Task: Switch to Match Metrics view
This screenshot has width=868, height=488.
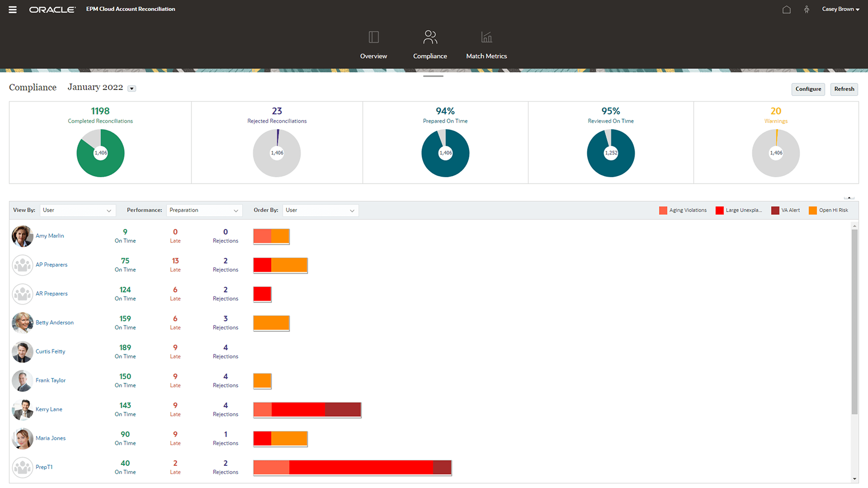Action: 486,43
